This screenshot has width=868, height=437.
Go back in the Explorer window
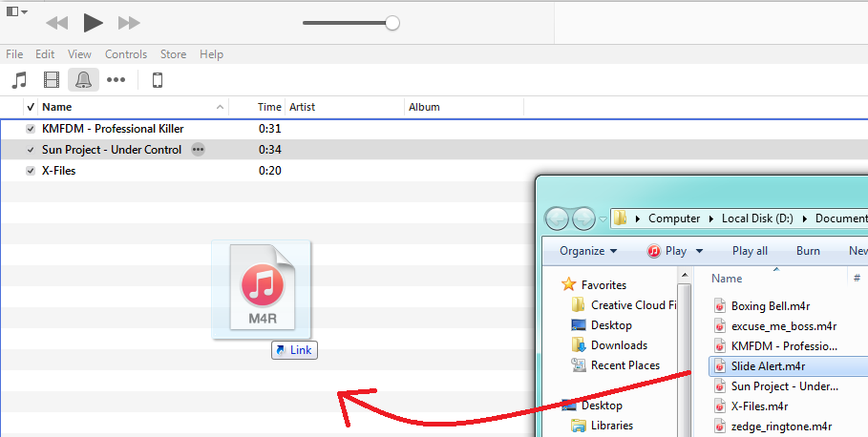pyautogui.click(x=558, y=218)
